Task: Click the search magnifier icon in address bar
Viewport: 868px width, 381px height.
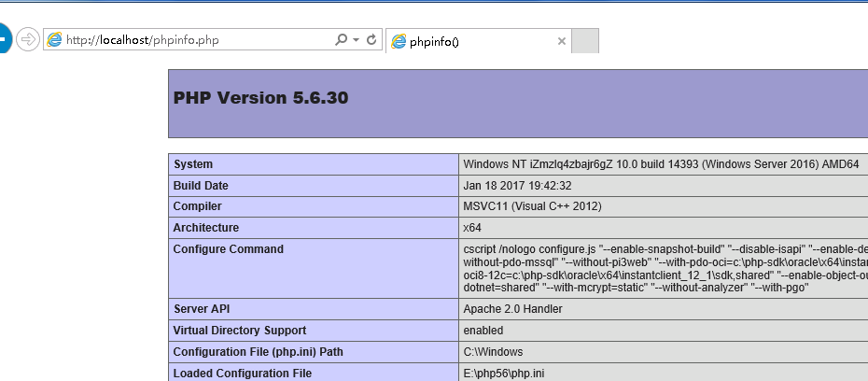Action: click(x=341, y=39)
